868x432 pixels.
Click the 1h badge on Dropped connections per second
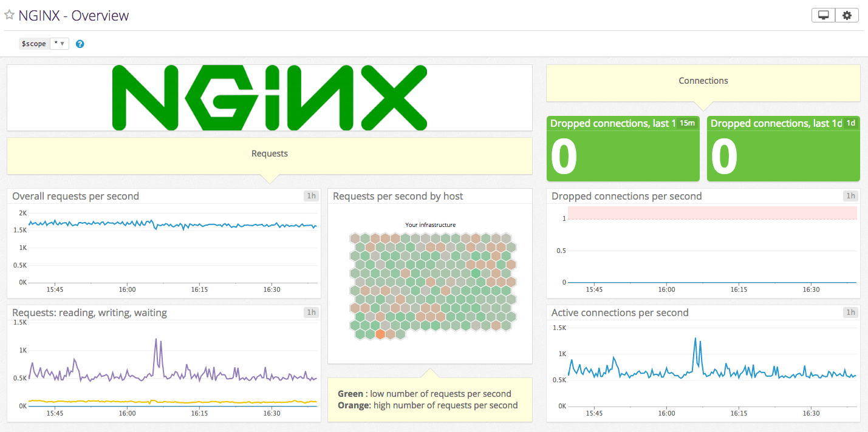point(850,196)
